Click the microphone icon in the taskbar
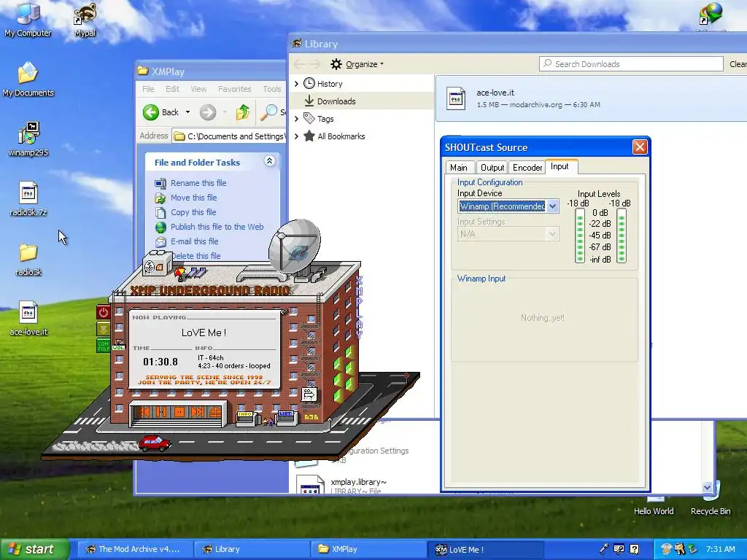This screenshot has width=747, height=560. click(x=603, y=549)
